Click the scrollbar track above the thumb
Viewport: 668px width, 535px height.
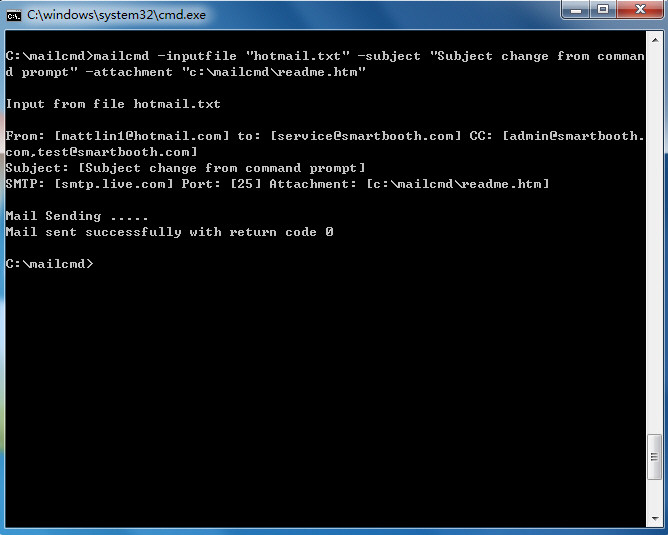click(x=654, y=239)
